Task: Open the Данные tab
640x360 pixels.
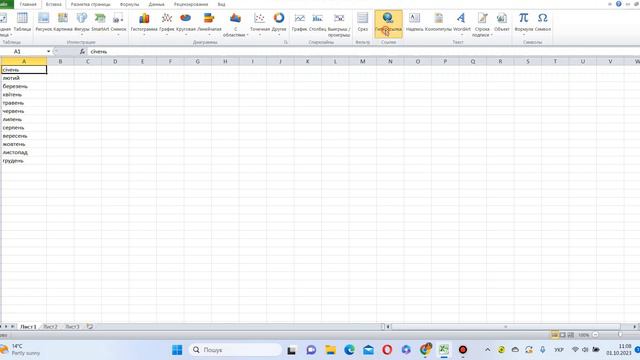Action: tap(156, 4)
